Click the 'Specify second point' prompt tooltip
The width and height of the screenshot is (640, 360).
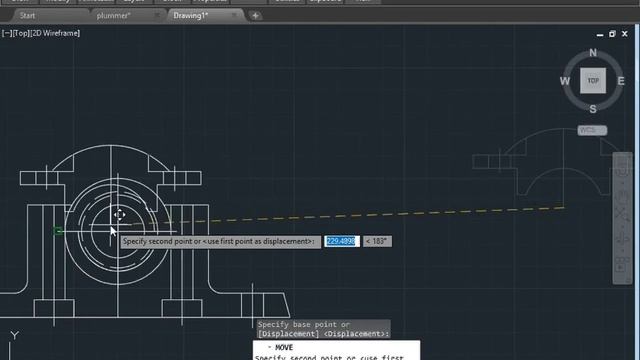point(220,241)
